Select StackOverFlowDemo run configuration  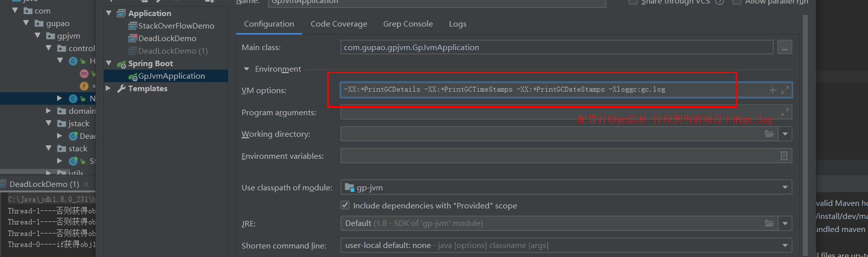point(176,26)
